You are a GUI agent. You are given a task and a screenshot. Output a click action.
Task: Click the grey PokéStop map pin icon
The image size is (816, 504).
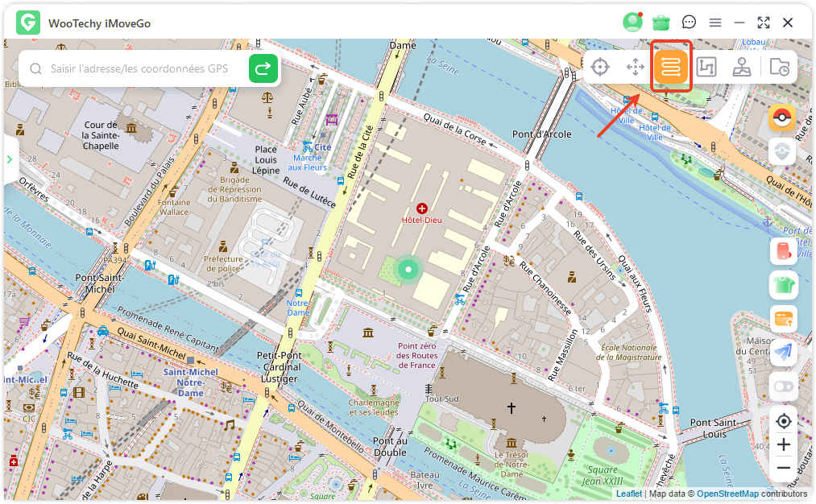coord(782,151)
